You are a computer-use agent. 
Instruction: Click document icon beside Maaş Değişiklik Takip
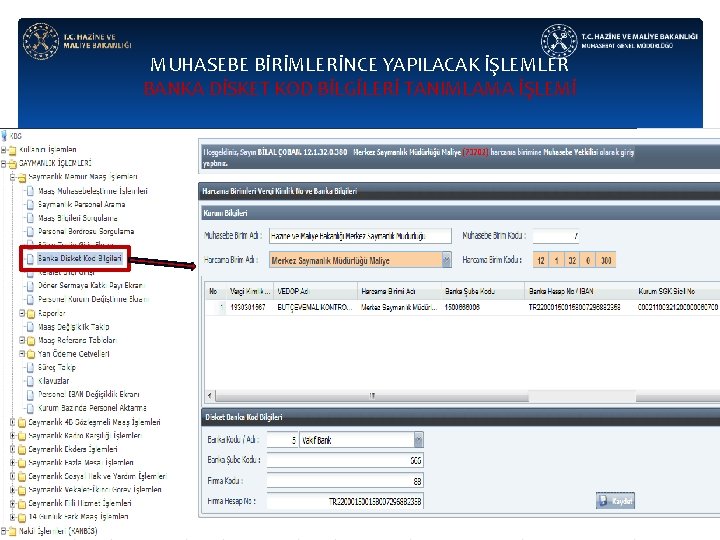30,326
